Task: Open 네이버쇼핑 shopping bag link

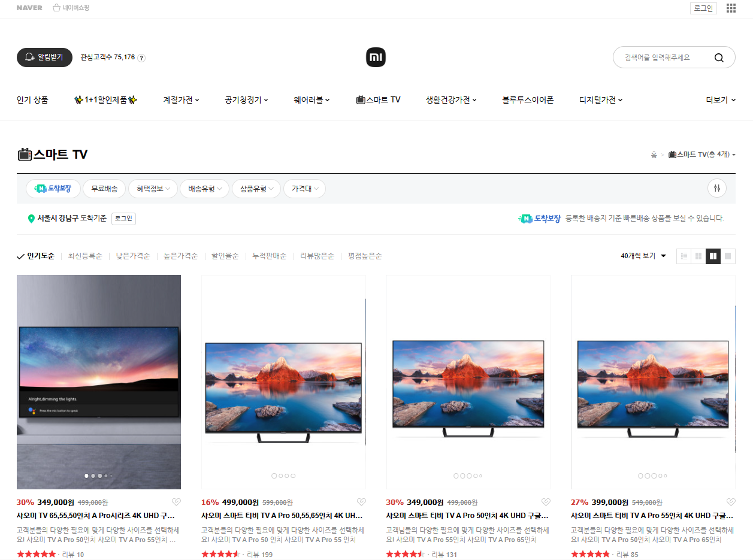Action: tap(71, 8)
